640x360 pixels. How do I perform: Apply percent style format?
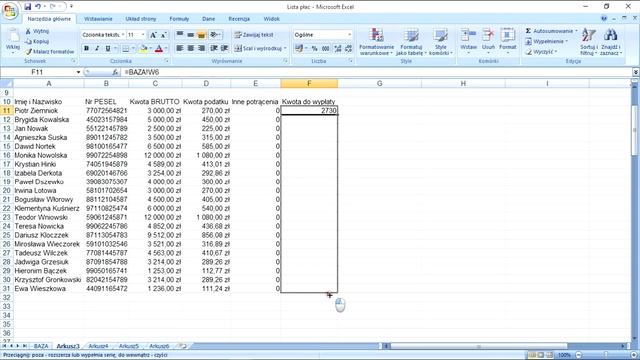coord(315,49)
